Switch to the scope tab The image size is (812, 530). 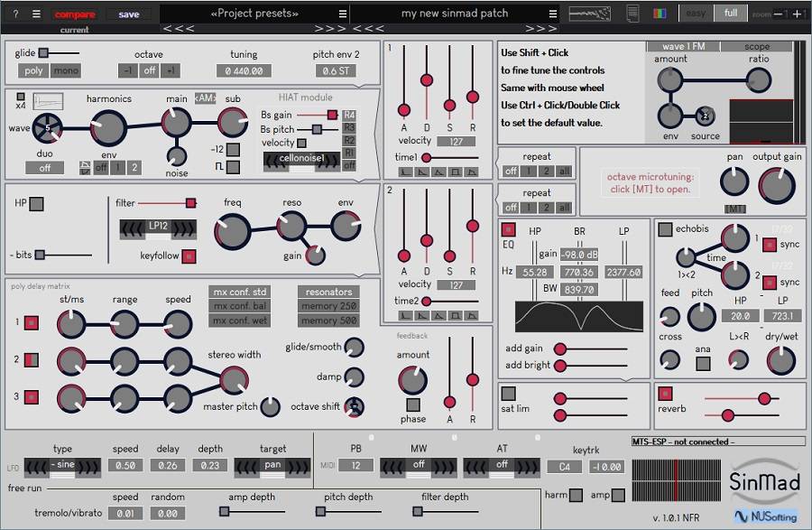pyautogui.click(x=757, y=47)
